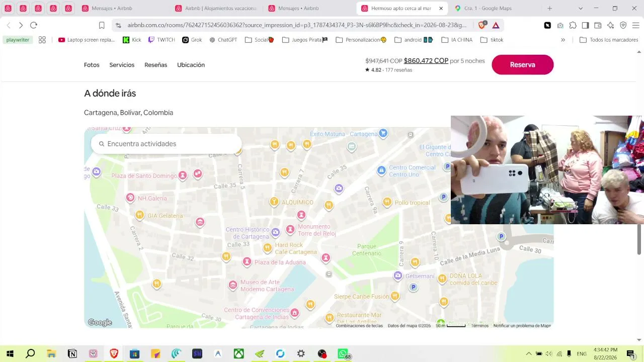644x362 pixels.
Task: Select the ALQUIMICO map marker
Action: [x=274, y=202]
